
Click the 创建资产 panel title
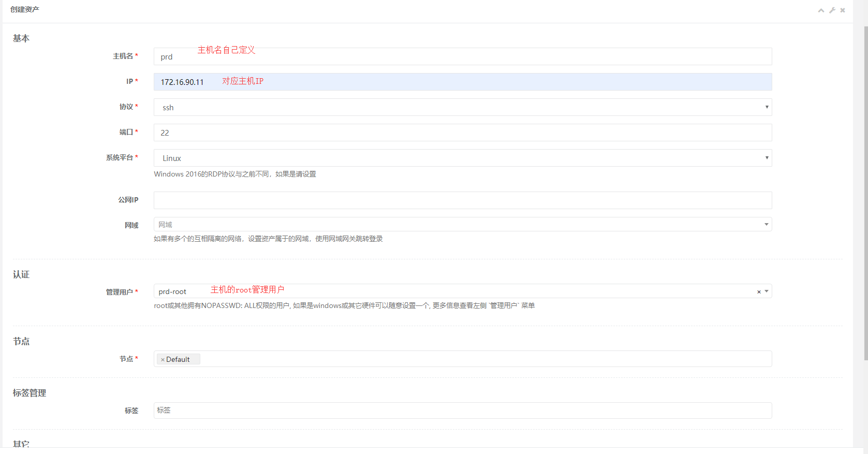[25, 9]
